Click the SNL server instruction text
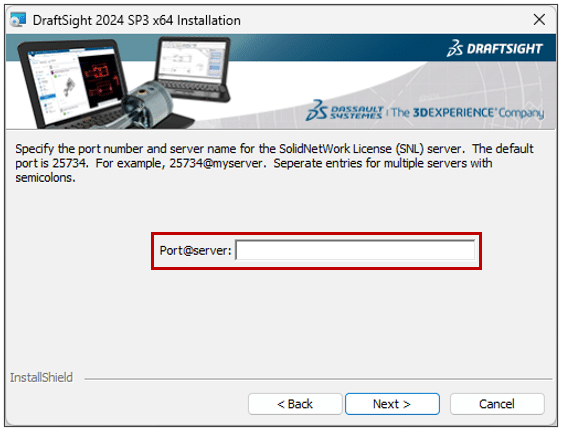Screen dimensions: 563x430 (x=275, y=163)
